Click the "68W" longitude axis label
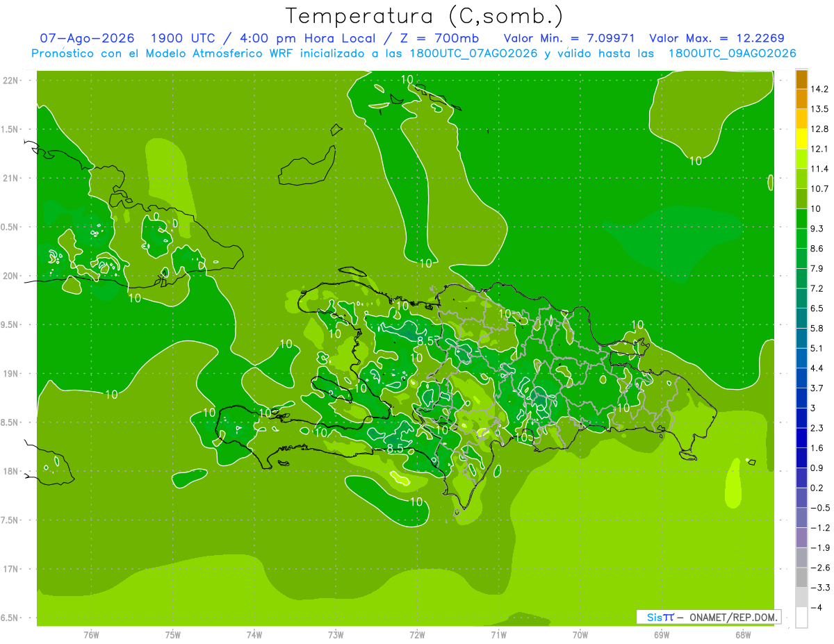This screenshot has height=644, width=834. point(742,635)
